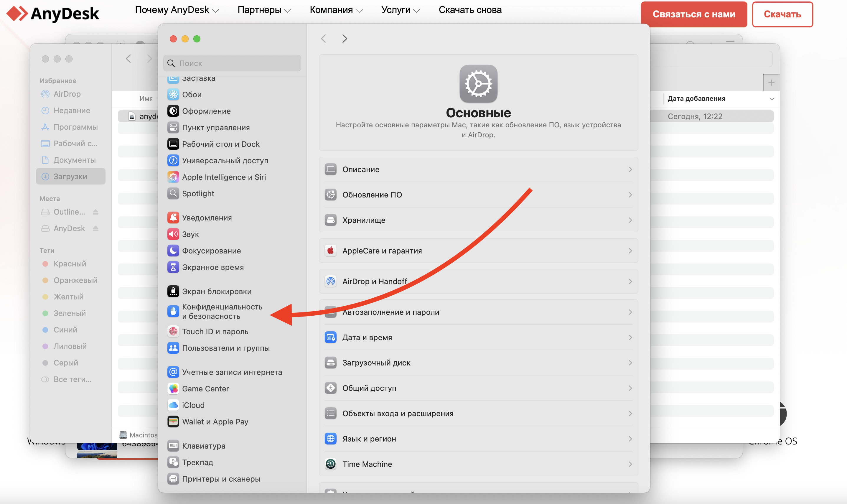847x504 pixels.
Task: Select Недавние in Finder sidebar
Action: click(x=71, y=110)
